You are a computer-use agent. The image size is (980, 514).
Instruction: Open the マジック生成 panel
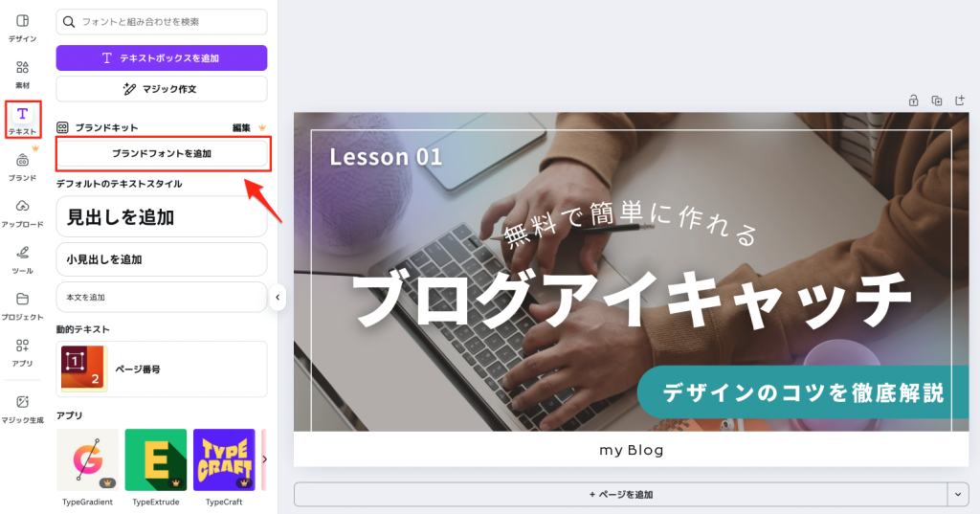23,409
